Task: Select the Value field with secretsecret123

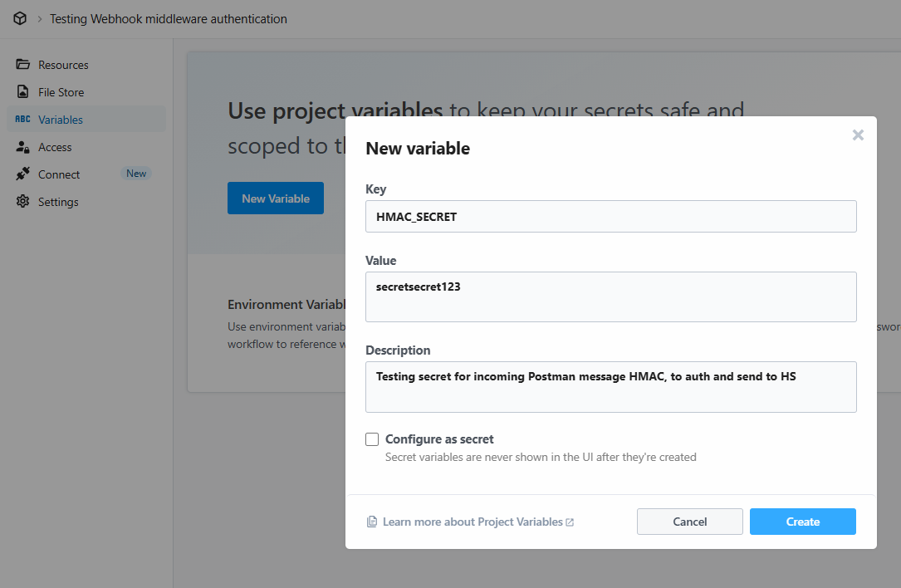Action: pyautogui.click(x=610, y=296)
